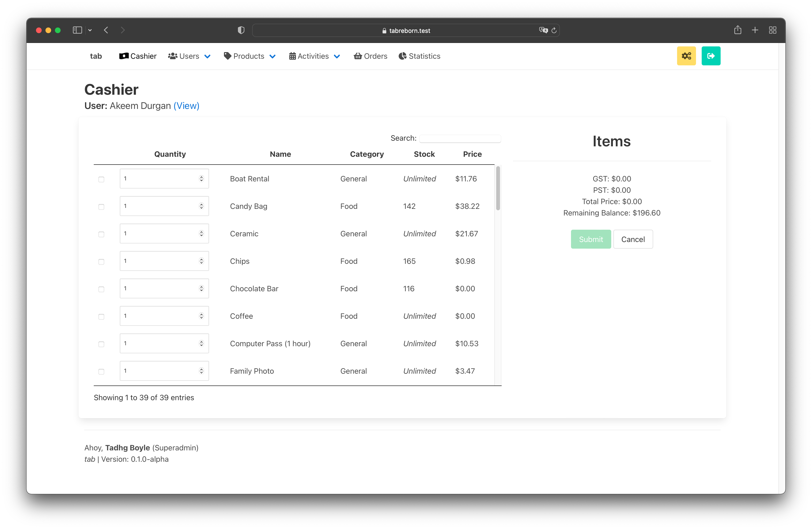Viewport: 812px width, 529px height.
Task: Click the translate icon in address bar
Action: tap(543, 30)
